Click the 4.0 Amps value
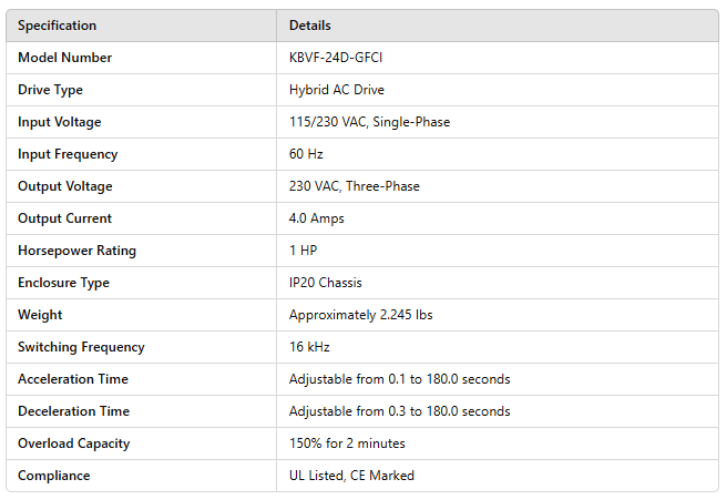The image size is (727, 500). pos(315,218)
